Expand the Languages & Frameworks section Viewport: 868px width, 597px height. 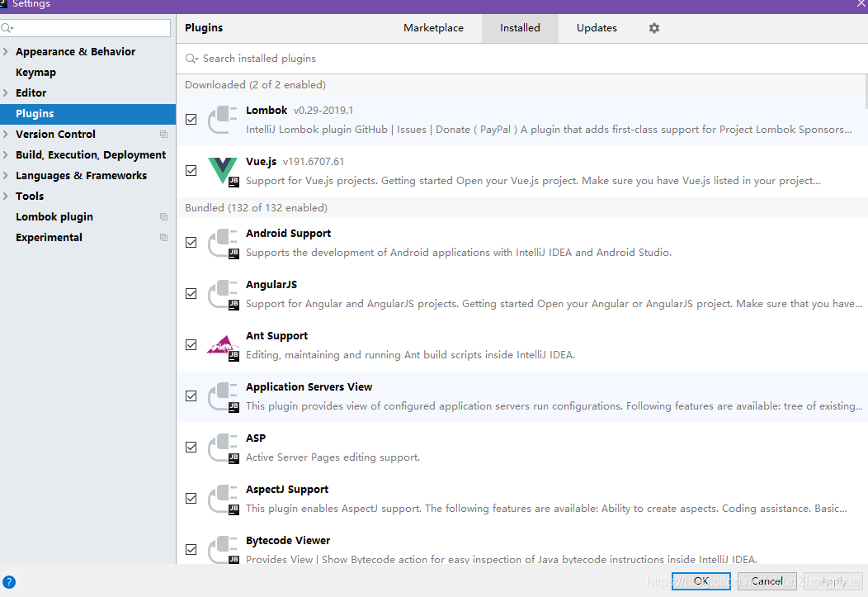click(x=6, y=176)
